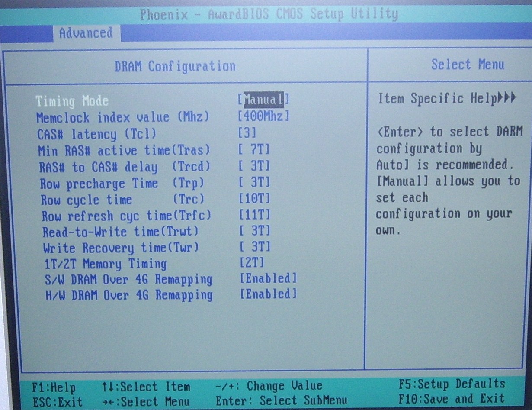
Task: Select the RAS# to CAS# delay 3T value
Action: [x=254, y=165]
